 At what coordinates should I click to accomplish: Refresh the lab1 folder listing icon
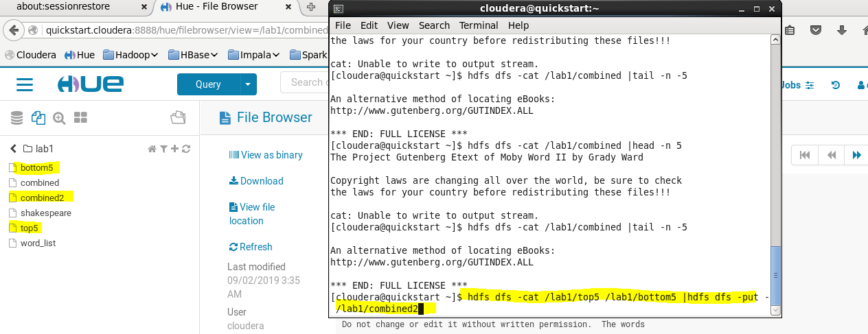coord(185,149)
